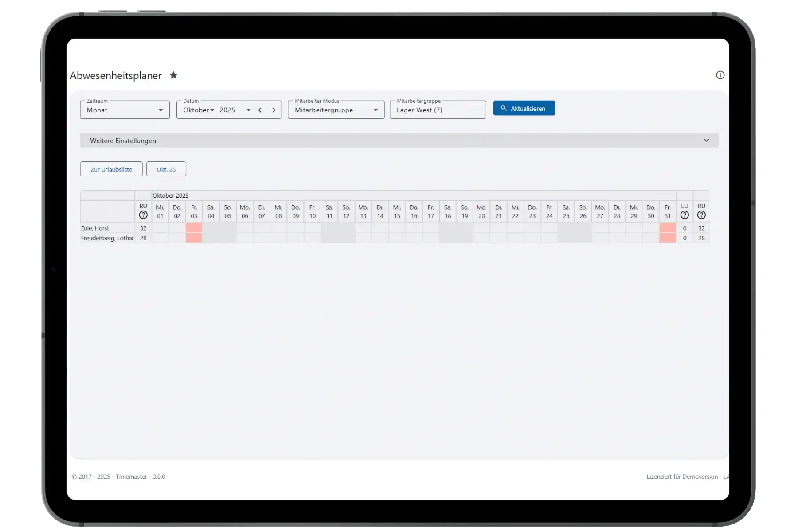Open Zur Urlaubsliste
Screen dimensions: 798x532
pyautogui.click(x=111, y=169)
